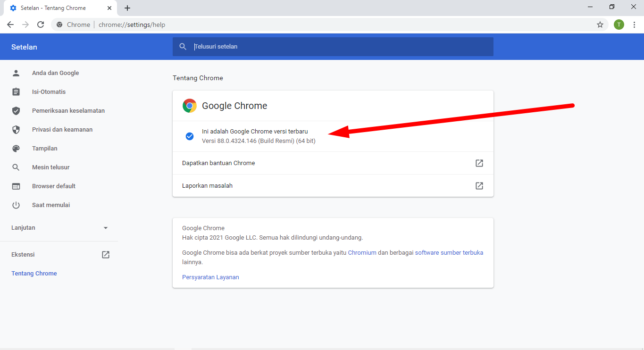Click the Setelan header title
The image size is (644, 350).
(x=24, y=47)
